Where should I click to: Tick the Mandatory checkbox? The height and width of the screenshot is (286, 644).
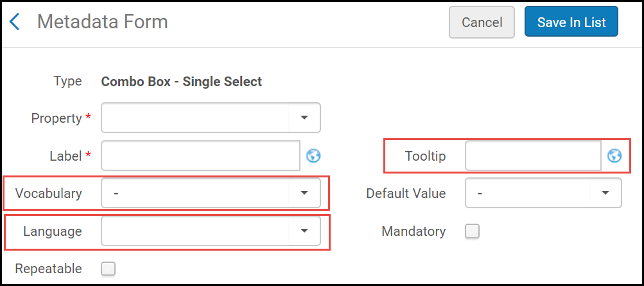coord(473,231)
